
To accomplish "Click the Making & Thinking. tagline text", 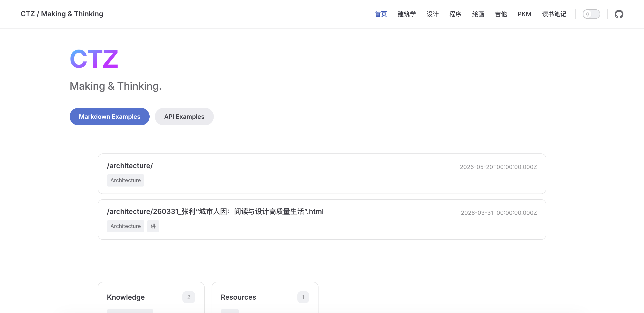I will point(115,86).
